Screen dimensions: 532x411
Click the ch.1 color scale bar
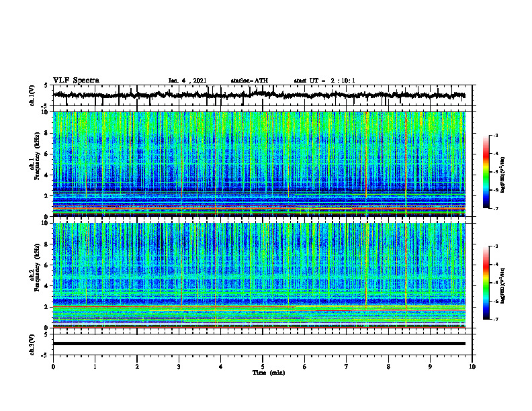pos(486,172)
